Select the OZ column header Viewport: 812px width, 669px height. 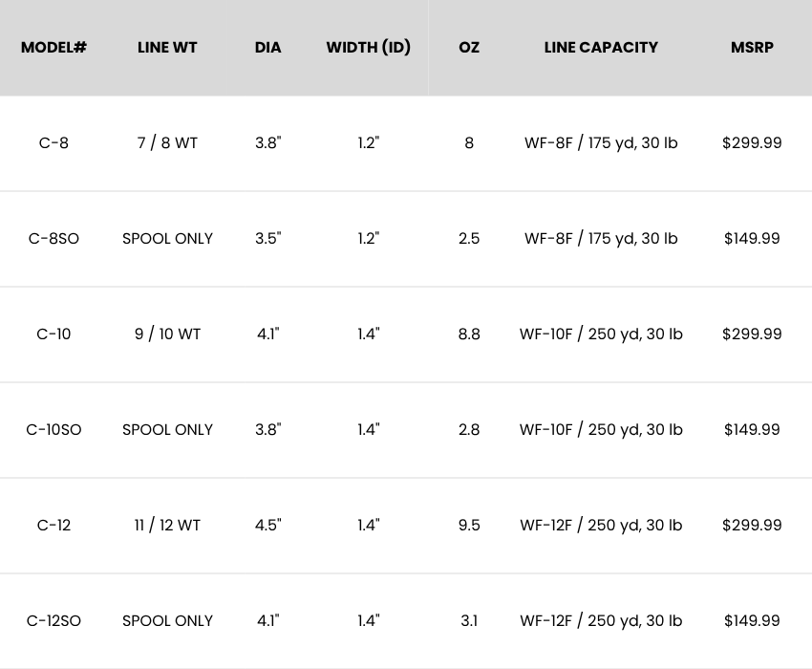tap(469, 47)
